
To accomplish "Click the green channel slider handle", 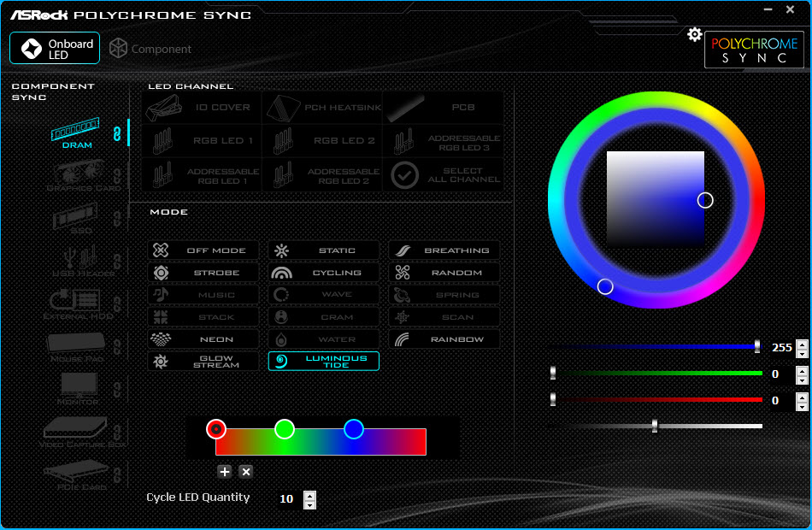I will [552, 373].
